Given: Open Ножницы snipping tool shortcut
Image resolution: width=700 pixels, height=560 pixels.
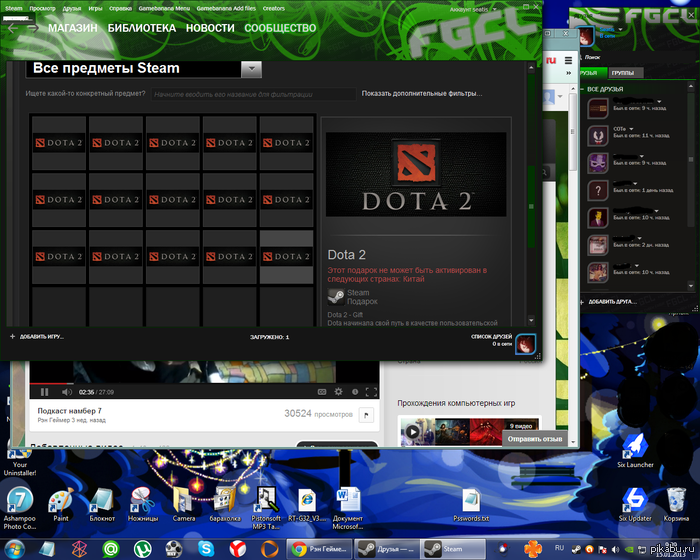Looking at the screenshot, I should pos(143,505).
